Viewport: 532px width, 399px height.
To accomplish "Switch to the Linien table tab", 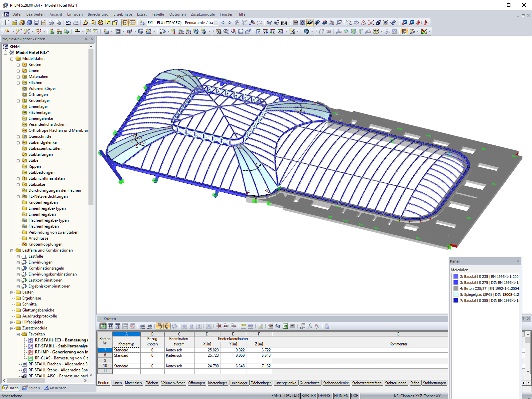I will pyautogui.click(x=117, y=383).
